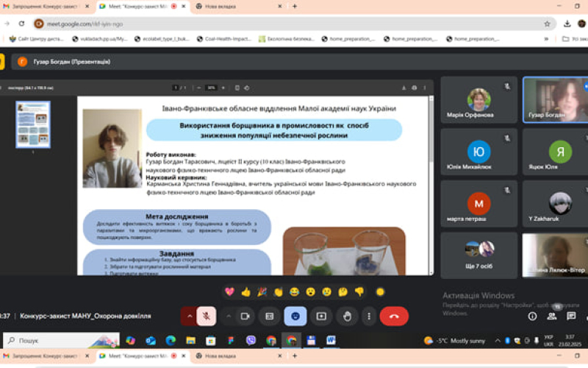The image size is (588, 368).
Task: Rotate the PDF page counterclockwise
Action: pyautogui.click(x=247, y=88)
